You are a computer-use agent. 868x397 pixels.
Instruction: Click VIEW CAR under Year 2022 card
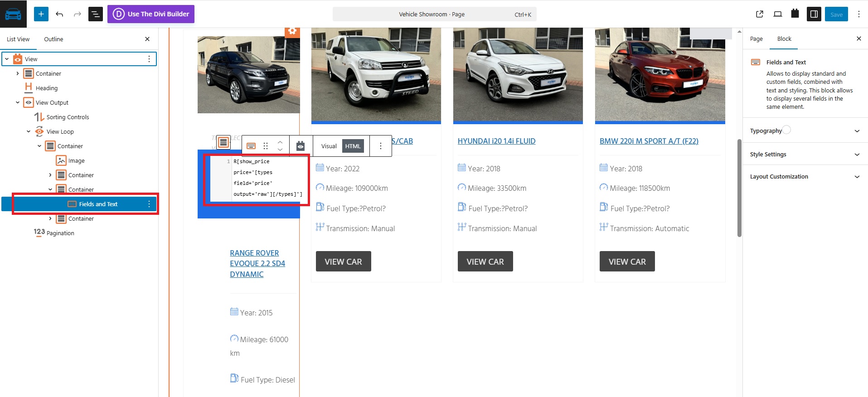(x=343, y=261)
